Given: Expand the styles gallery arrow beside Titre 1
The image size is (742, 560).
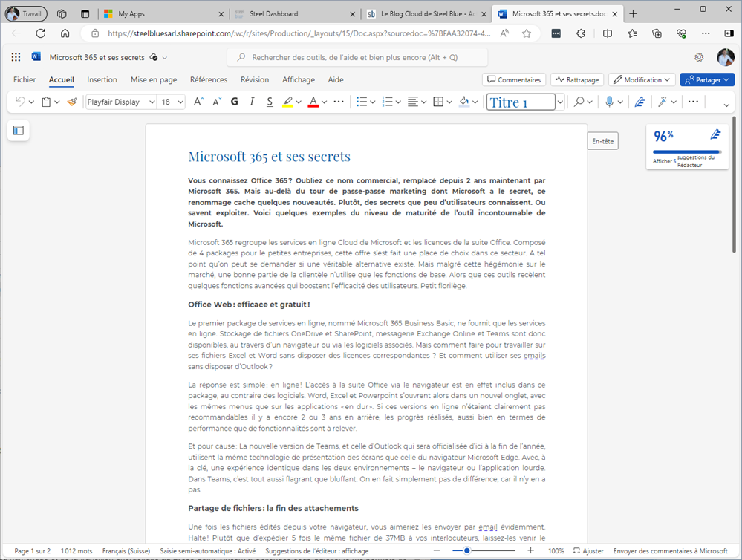Looking at the screenshot, I should tap(560, 102).
